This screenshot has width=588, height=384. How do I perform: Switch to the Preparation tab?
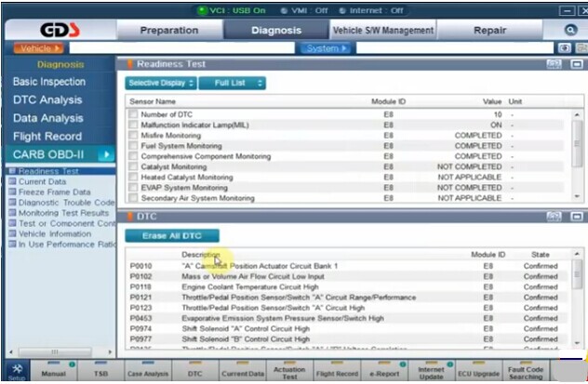(x=169, y=30)
